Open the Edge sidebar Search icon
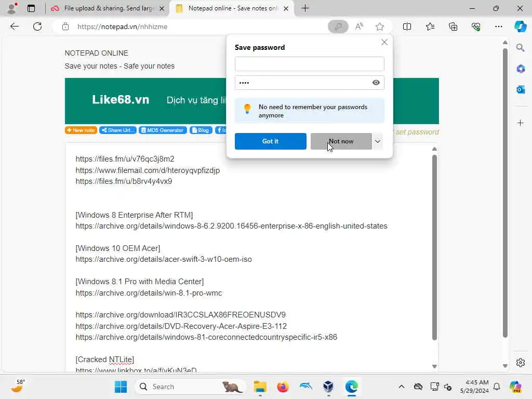 [520, 48]
